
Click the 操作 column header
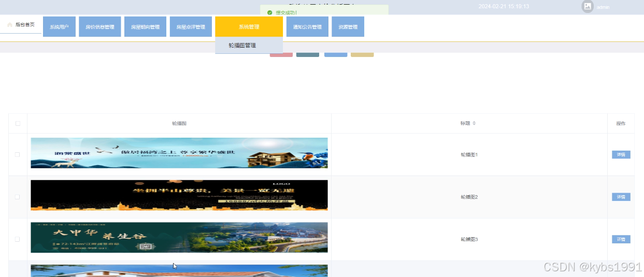tap(621, 123)
